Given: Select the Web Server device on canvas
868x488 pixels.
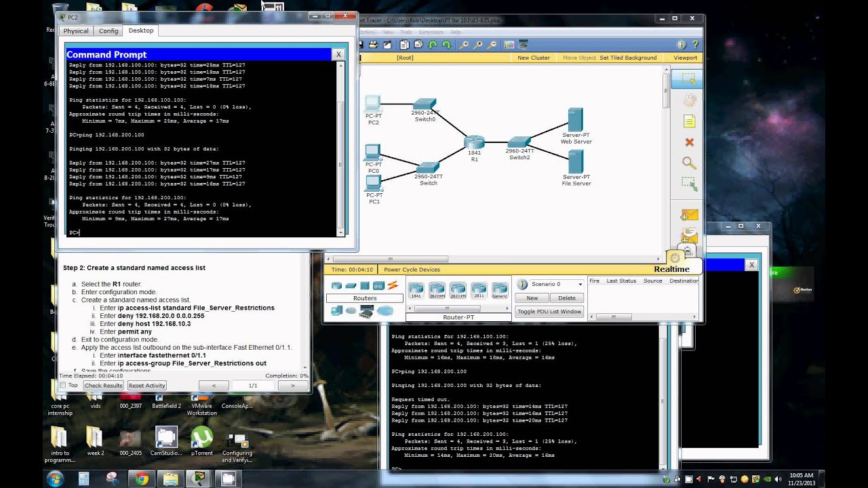Looking at the screenshot, I should point(576,120).
